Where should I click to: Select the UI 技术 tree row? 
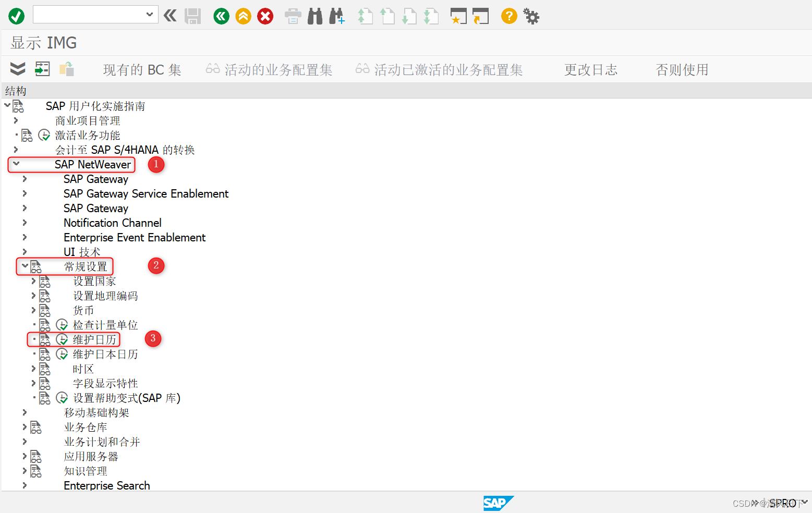coord(82,252)
